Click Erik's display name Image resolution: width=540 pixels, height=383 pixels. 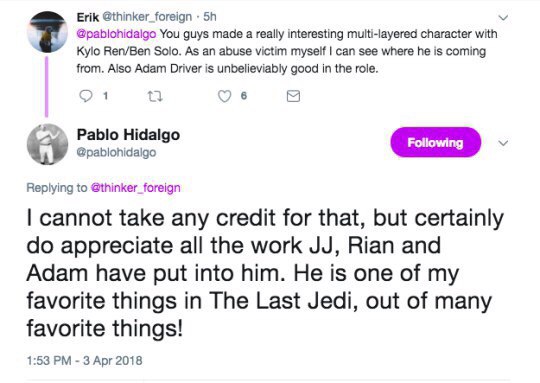(88, 17)
